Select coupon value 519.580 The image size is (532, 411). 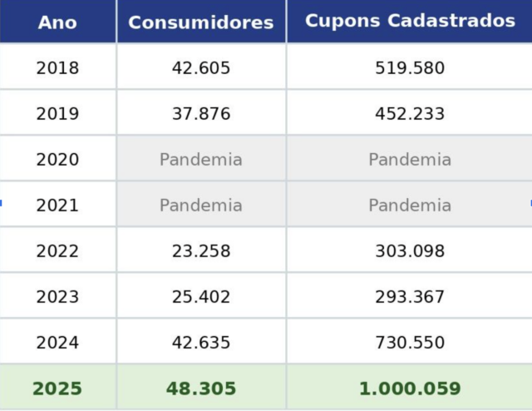point(410,68)
